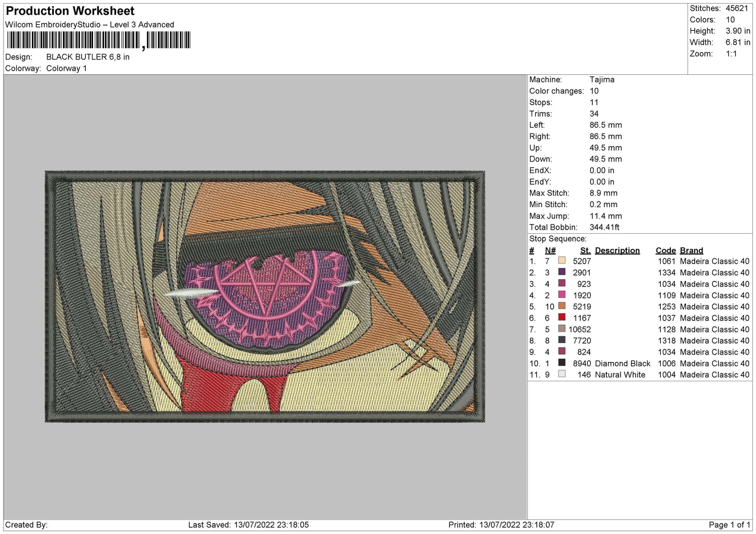Screen dimensions: 756x534
Task: Select the Natural White color swatch
Action: [562, 374]
